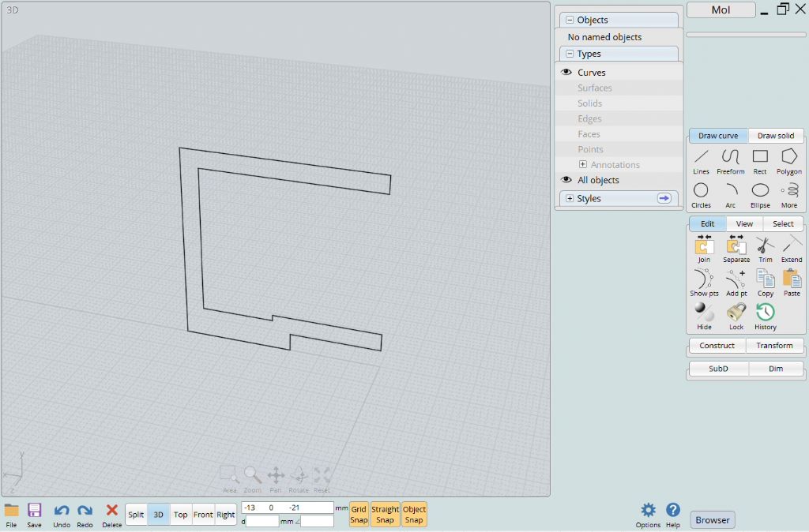The height and width of the screenshot is (532, 809).
Task: Toggle All objects visibility eye
Action: (x=566, y=180)
